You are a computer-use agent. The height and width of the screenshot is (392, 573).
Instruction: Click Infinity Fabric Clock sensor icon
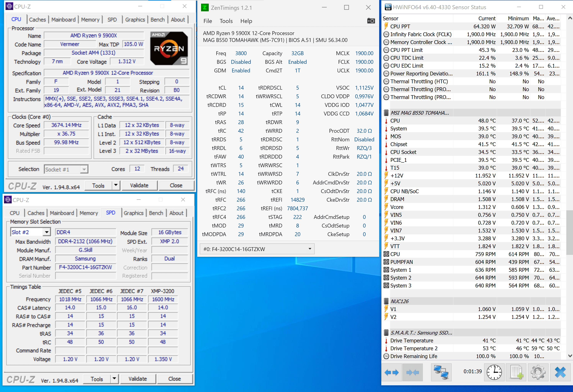pos(386,34)
